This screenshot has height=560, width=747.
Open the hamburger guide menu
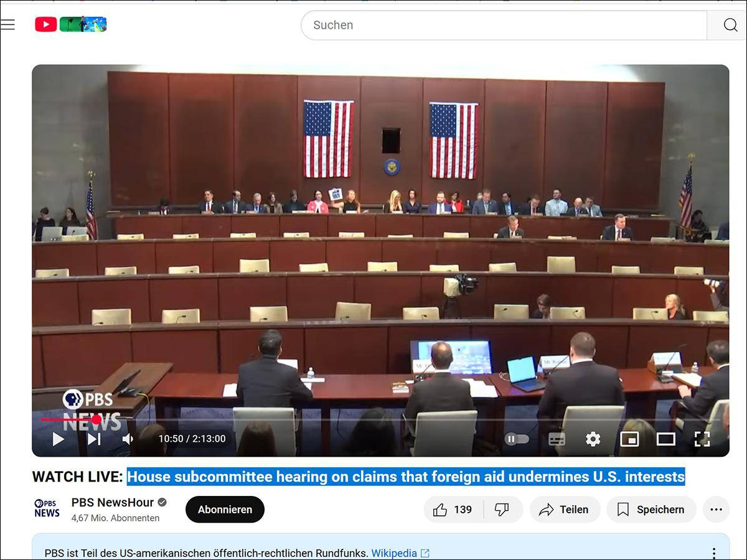click(x=7, y=24)
